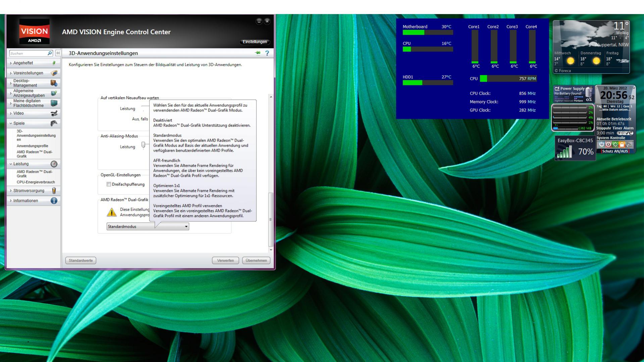644x362 pixels.
Task: Click the blue power icon in System Kontrolle
Action: coord(601,144)
